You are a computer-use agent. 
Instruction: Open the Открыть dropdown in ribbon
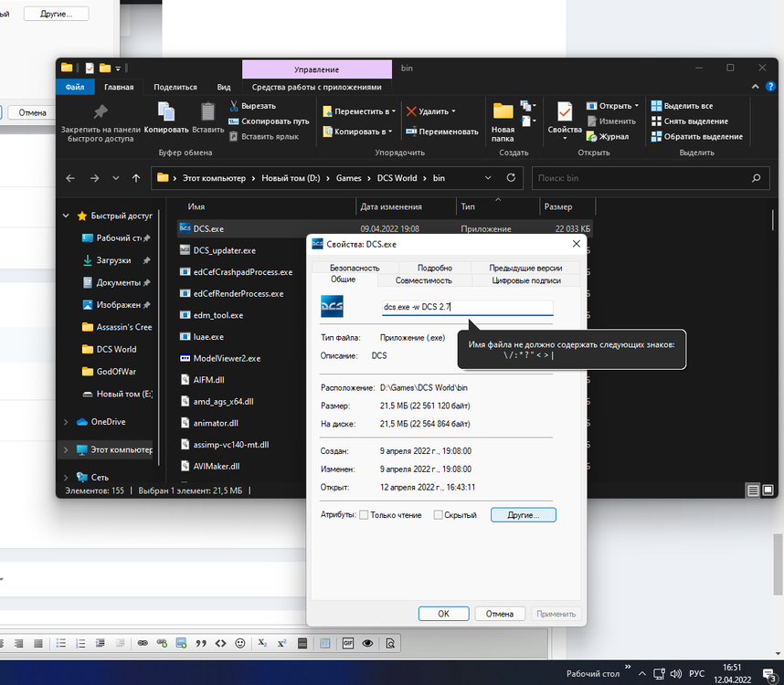pyautogui.click(x=637, y=106)
